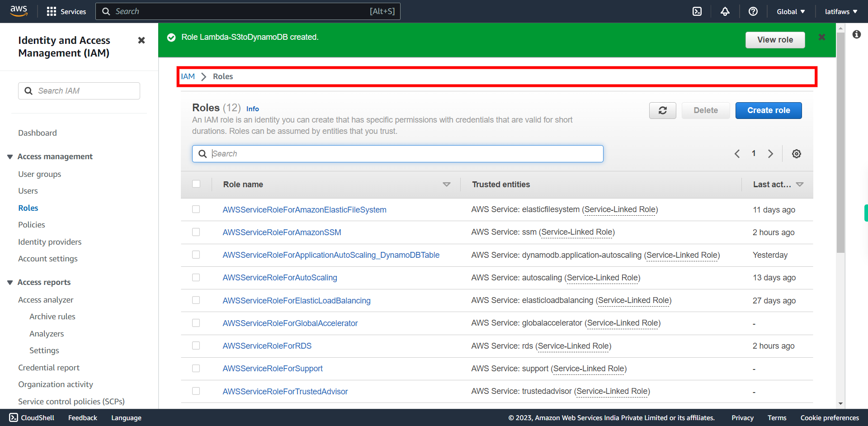This screenshot has width=868, height=426.
Task: Open Dashboard in IAM sidebar
Action: pos(38,133)
